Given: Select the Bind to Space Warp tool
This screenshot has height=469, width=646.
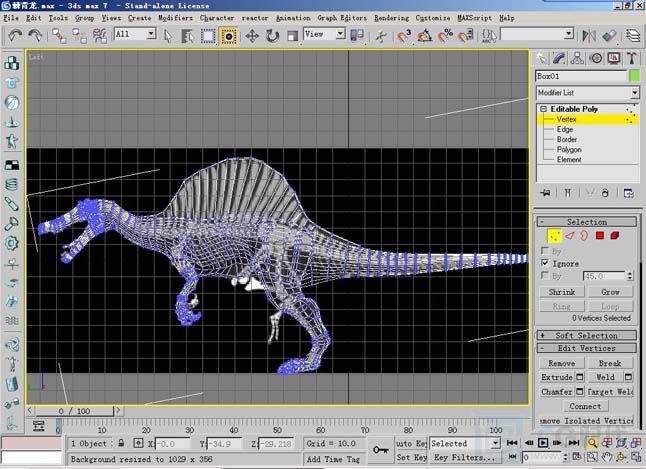Looking at the screenshot, I should pos(100,36).
